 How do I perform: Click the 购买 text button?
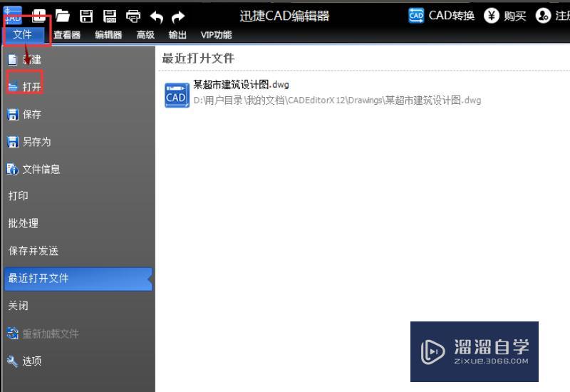coord(514,16)
